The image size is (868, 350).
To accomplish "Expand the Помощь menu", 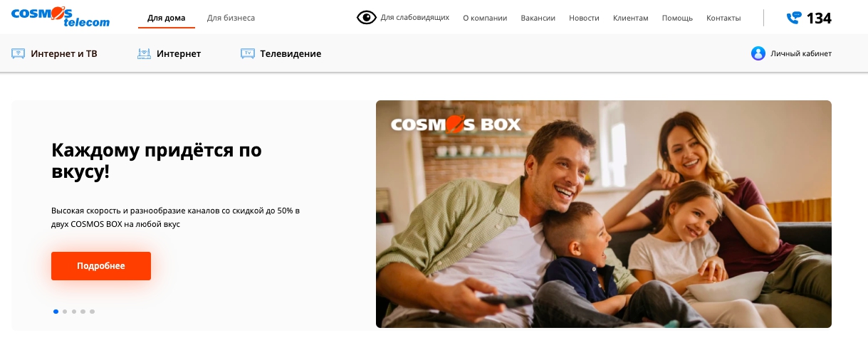I will click(x=677, y=18).
